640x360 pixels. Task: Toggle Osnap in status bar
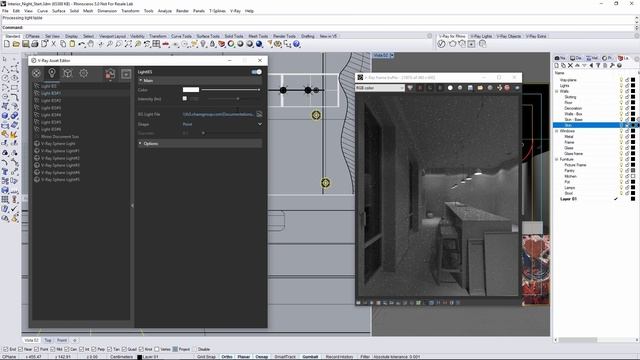point(262,357)
